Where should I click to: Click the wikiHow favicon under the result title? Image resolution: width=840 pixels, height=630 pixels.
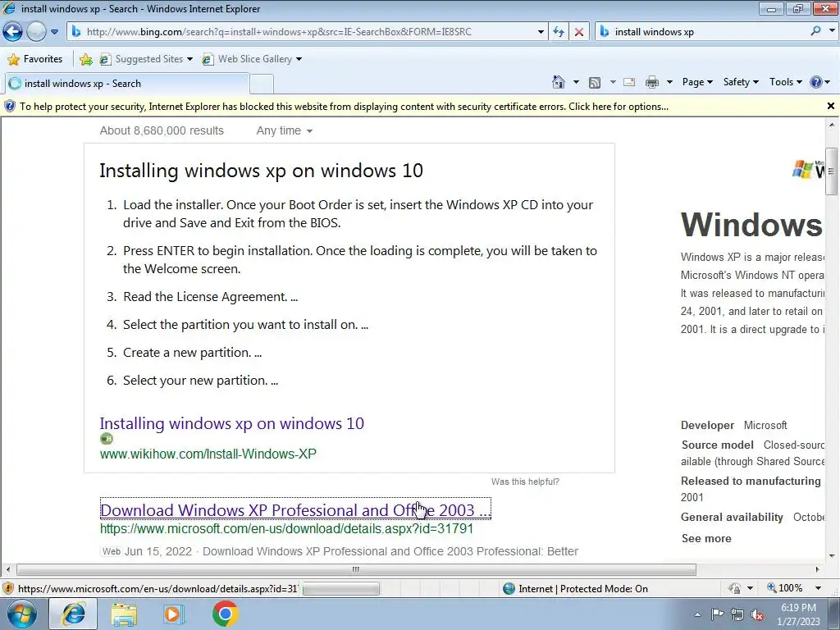coord(107,439)
